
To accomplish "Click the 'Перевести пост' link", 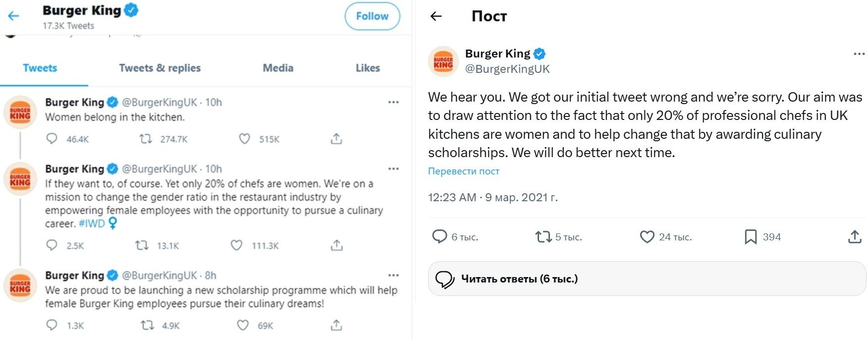I will pos(463,171).
